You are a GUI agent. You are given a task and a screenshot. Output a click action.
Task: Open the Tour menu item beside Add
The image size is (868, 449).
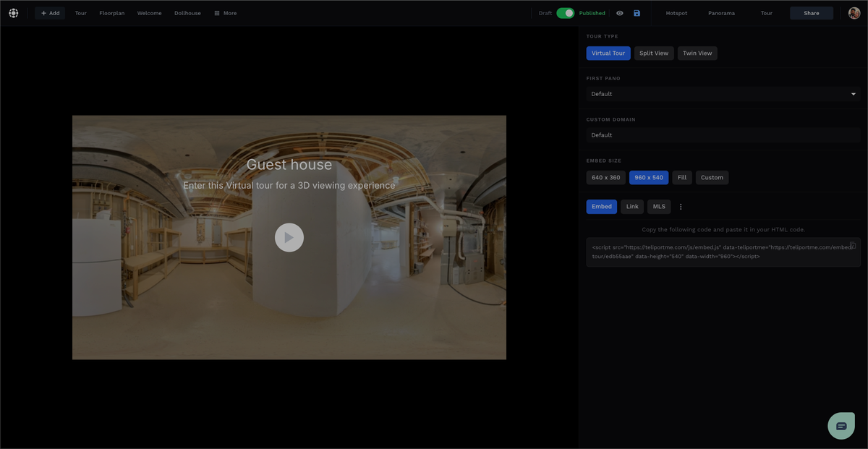pos(80,13)
